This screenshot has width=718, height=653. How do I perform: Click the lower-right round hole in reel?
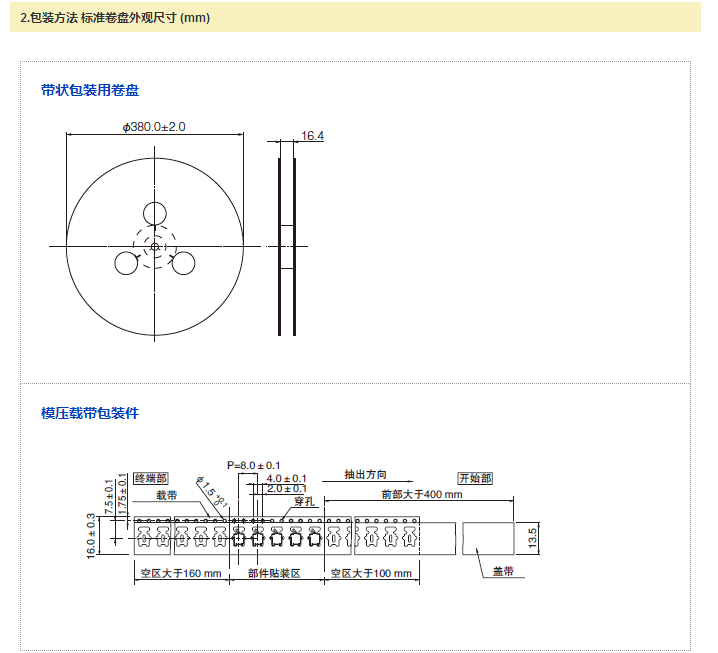click(183, 263)
